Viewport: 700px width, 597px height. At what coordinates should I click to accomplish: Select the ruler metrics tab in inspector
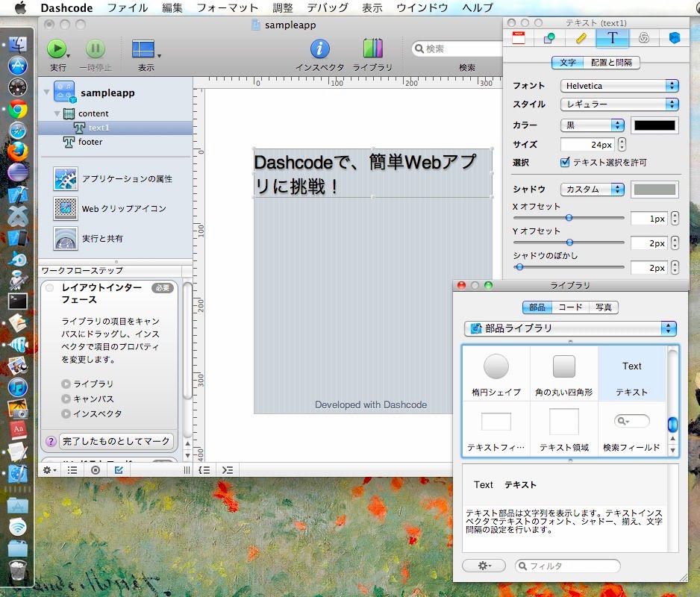(581, 38)
